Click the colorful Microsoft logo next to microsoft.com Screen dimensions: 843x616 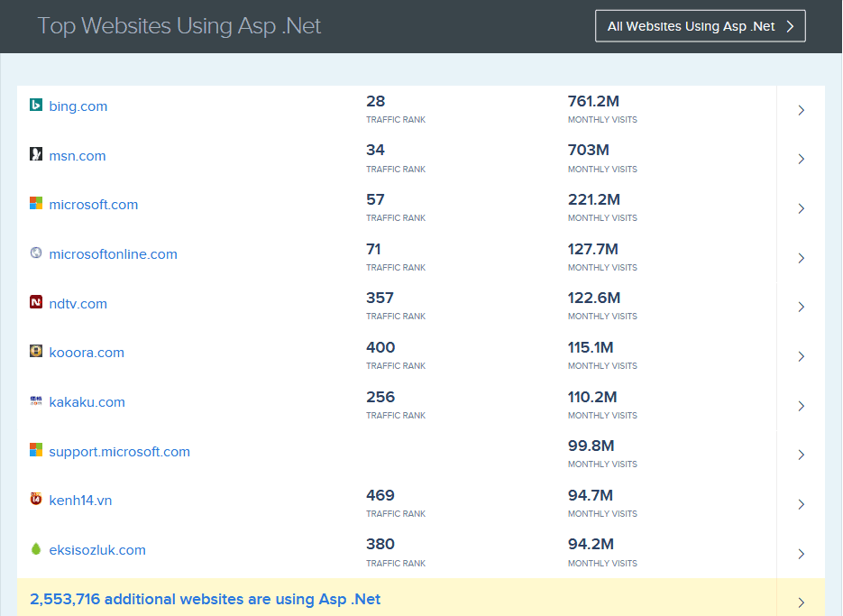coord(35,204)
